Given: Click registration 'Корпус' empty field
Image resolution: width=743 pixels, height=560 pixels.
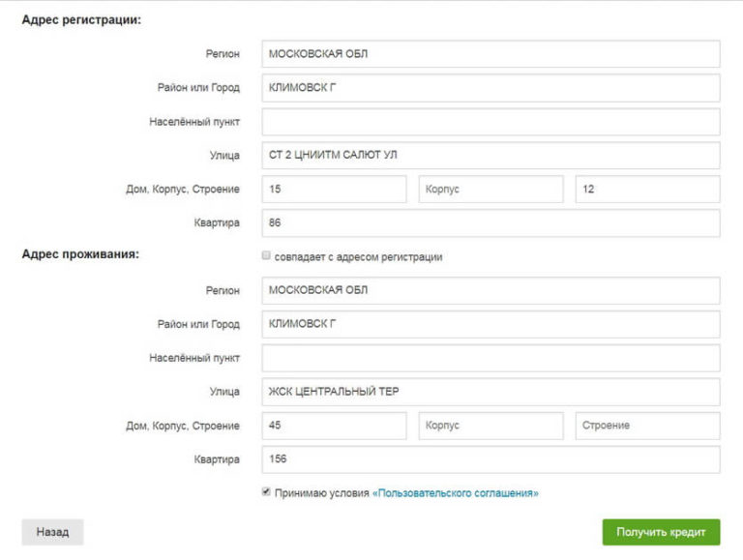Looking at the screenshot, I should (x=490, y=190).
